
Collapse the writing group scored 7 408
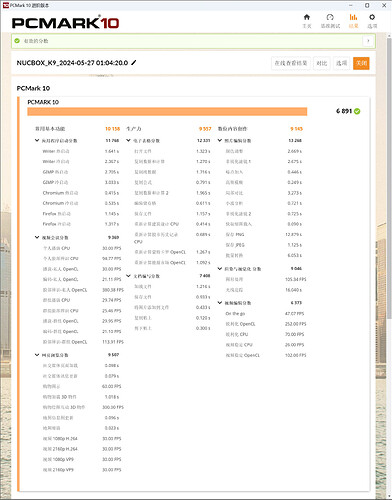click(128, 276)
